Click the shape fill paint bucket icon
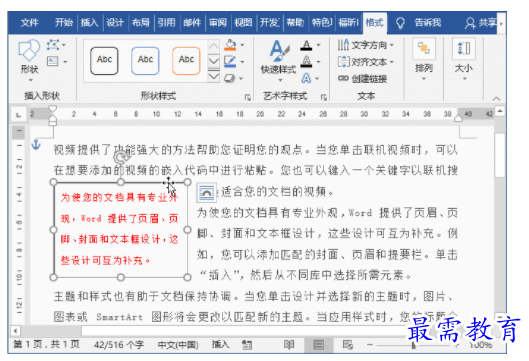 pos(230,45)
